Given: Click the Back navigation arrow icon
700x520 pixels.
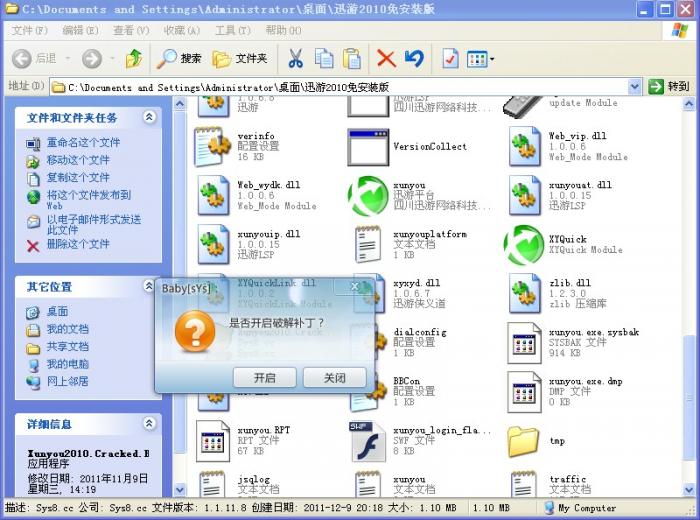Looking at the screenshot, I should pyautogui.click(x=21, y=58).
